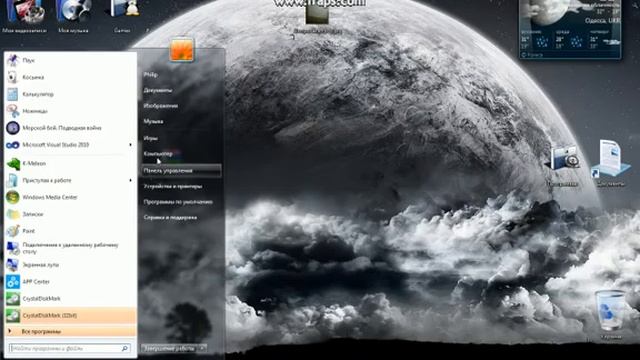Open Справка и поддержка
The width and height of the screenshot is (640, 360).
(170, 218)
